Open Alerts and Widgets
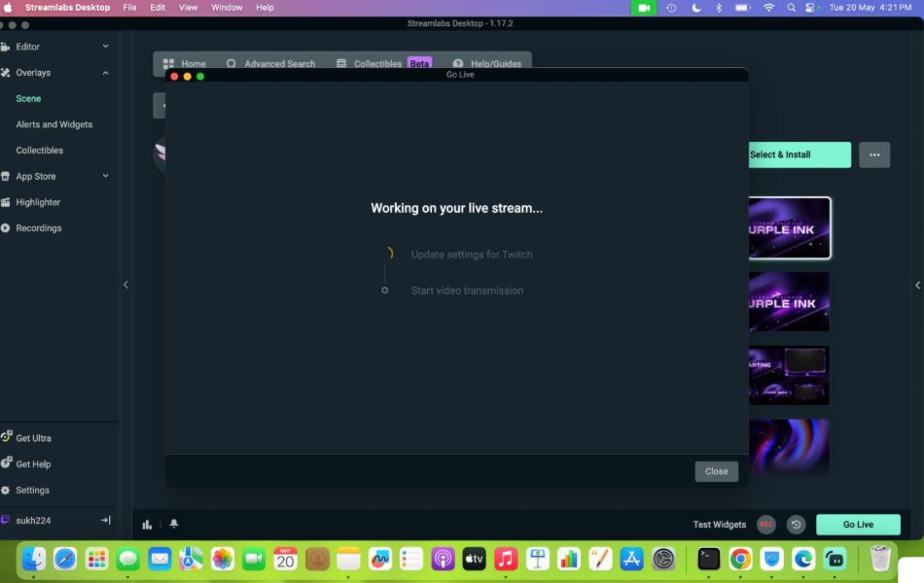924x583 pixels. pyautogui.click(x=54, y=124)
